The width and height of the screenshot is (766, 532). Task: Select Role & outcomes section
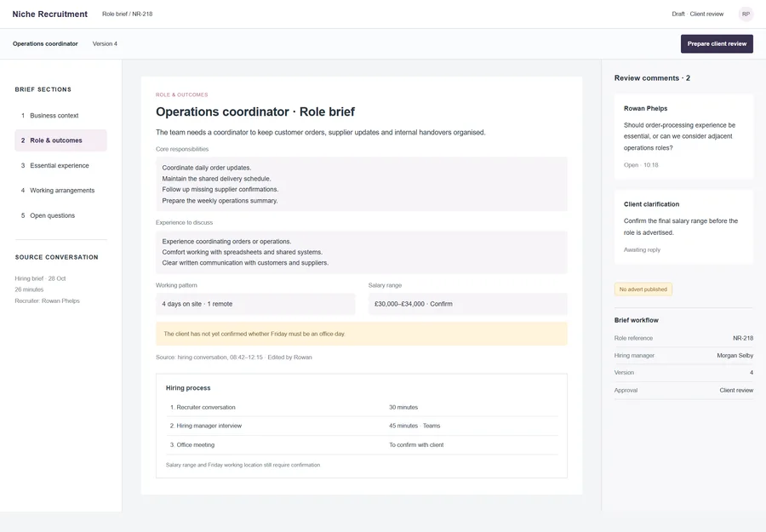pyautogui.click(x=60, y=140)
